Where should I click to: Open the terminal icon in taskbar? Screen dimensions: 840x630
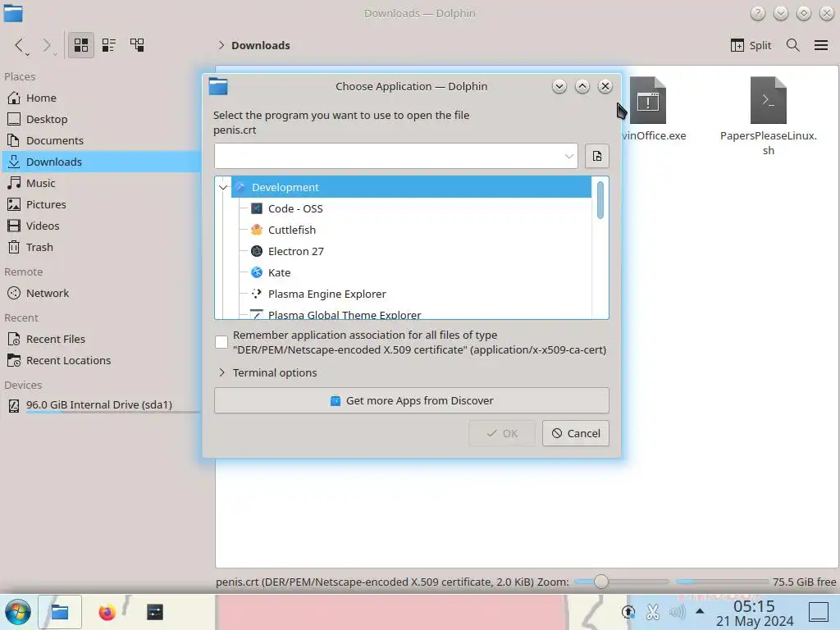click(155, 612)
